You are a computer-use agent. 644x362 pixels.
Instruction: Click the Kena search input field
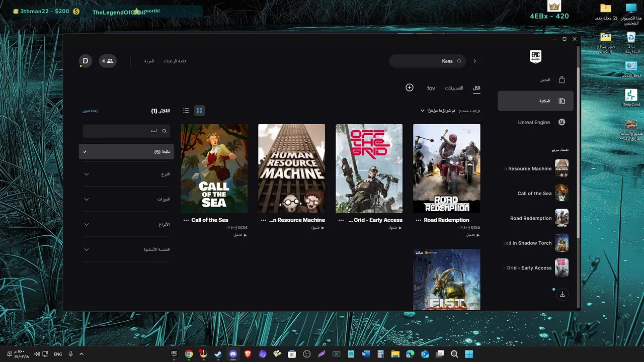coord(428,61)
